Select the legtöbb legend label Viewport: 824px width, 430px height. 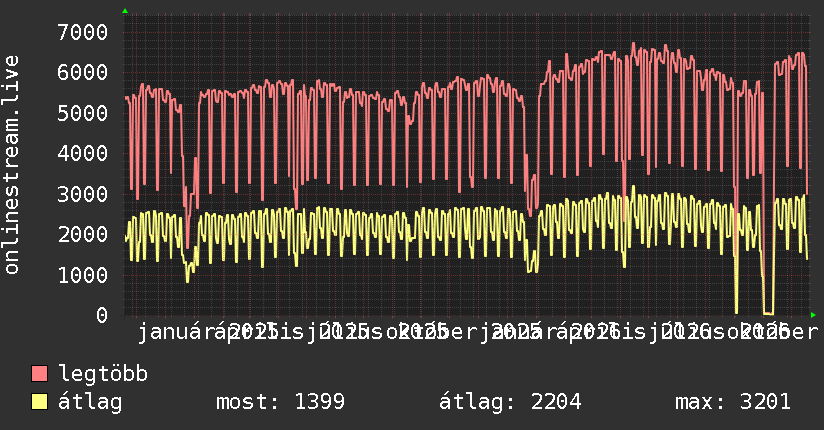point(103,373)
